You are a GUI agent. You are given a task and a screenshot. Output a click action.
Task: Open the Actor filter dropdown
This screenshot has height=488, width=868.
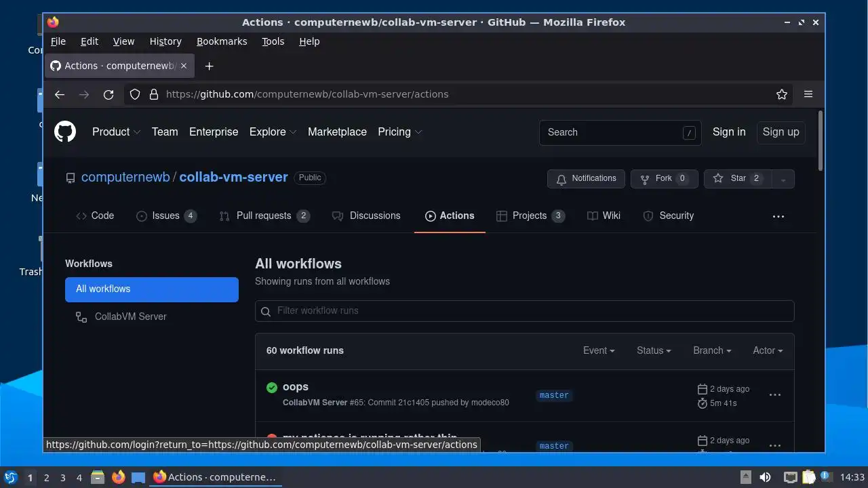[x=768, y=350]
